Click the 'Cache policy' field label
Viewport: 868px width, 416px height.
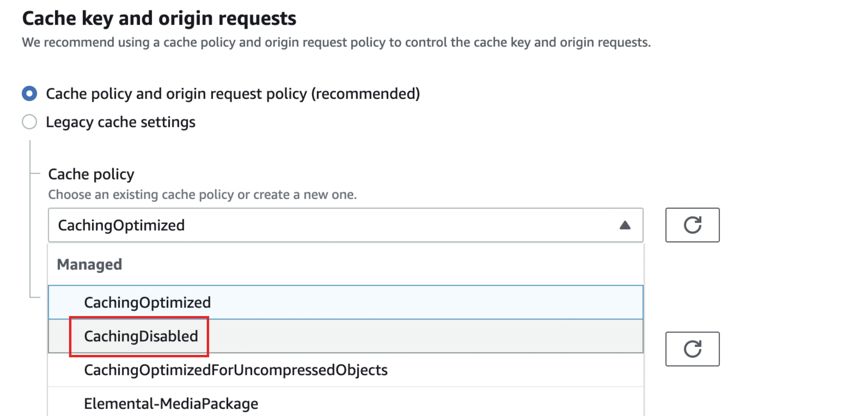tap(91, 174)
